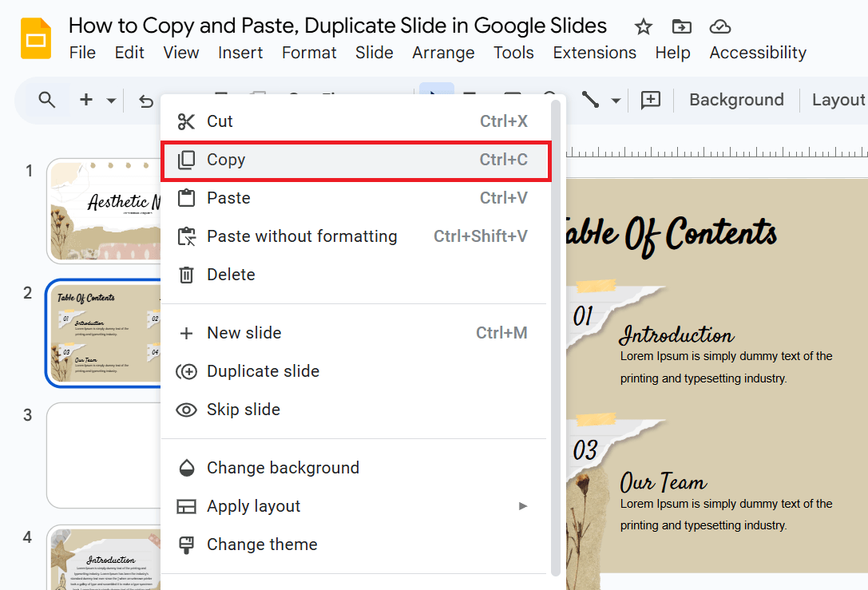Click the Background button
The image size is (868, 590).
coord(735,99)
